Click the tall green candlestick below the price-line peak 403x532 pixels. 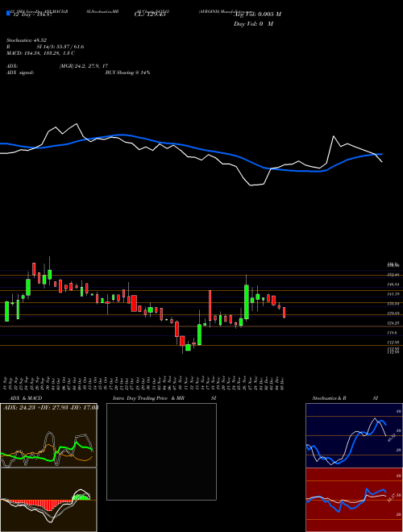pyautogui.click(x=247, y=302)
